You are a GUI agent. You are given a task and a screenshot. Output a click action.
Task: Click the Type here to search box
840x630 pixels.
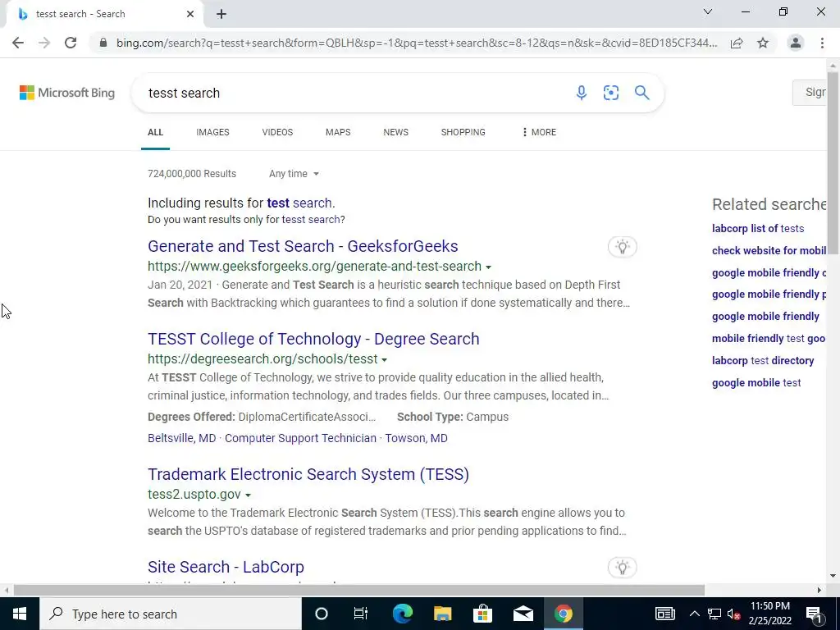pyautogui.click(x=171, y=614)
